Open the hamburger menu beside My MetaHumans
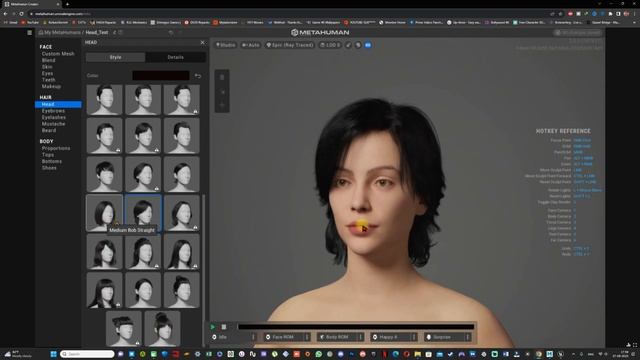Screen dimensions: 640x360 pos(29,33)
